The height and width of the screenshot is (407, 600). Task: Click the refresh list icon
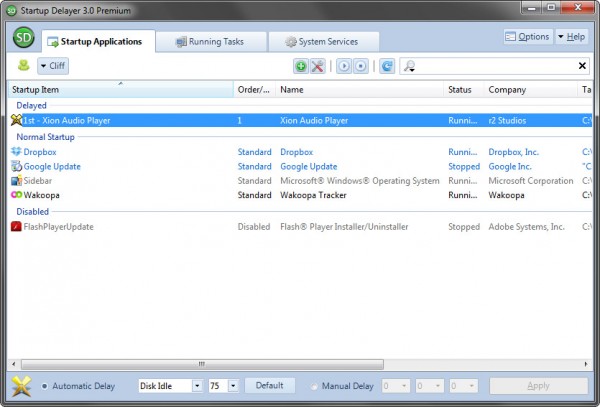click(x=386, y=66)
